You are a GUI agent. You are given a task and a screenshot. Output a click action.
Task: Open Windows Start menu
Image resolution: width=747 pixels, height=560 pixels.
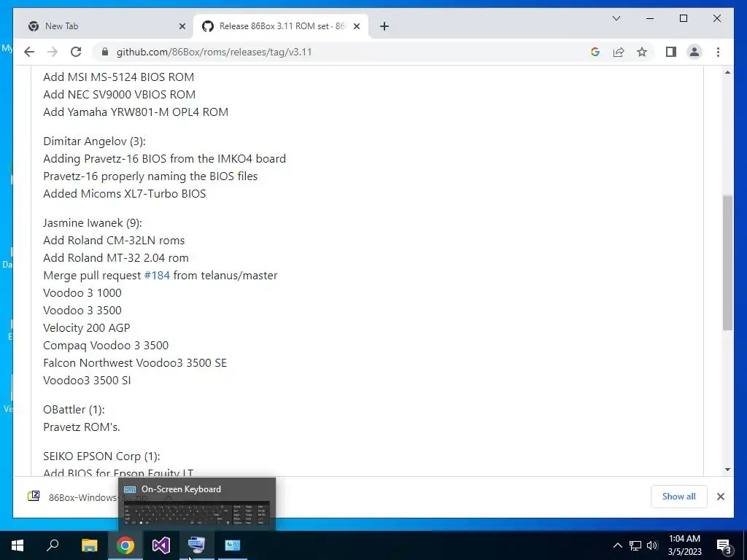(18, 545)
